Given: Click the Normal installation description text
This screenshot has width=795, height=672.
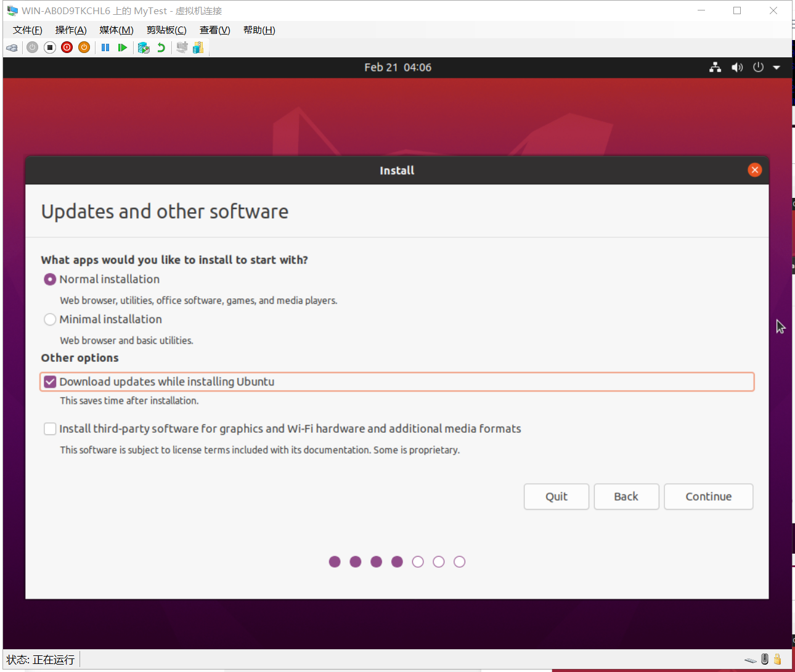Looking at the screenshot, I should (198, 301).
